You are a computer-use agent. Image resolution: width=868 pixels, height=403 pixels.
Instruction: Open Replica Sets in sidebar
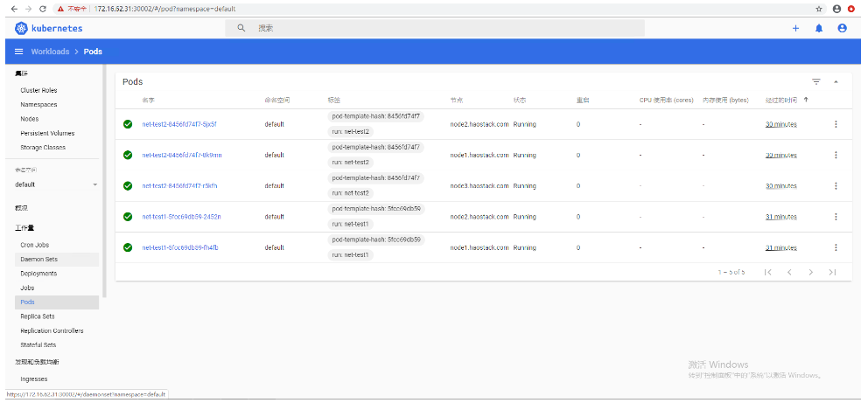(x=38, y=316)
